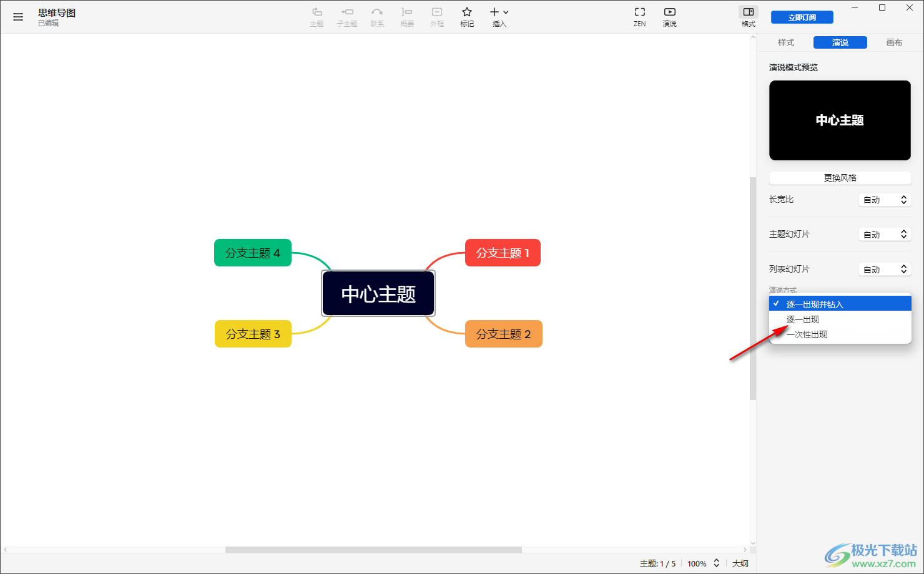Select the central topic 中心主题
Viewport: 924px width, 574px height.
click(378, 294)
